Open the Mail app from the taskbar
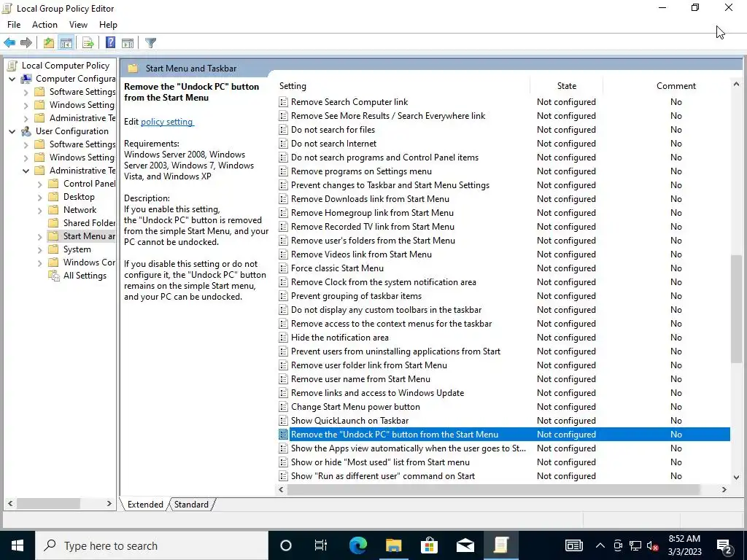Screen dimensions: 747x560 pos(465,545)
